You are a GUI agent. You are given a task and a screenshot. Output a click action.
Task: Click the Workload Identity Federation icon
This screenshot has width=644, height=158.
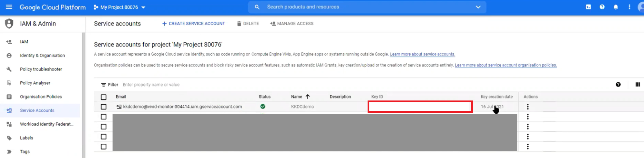[9, 124]
